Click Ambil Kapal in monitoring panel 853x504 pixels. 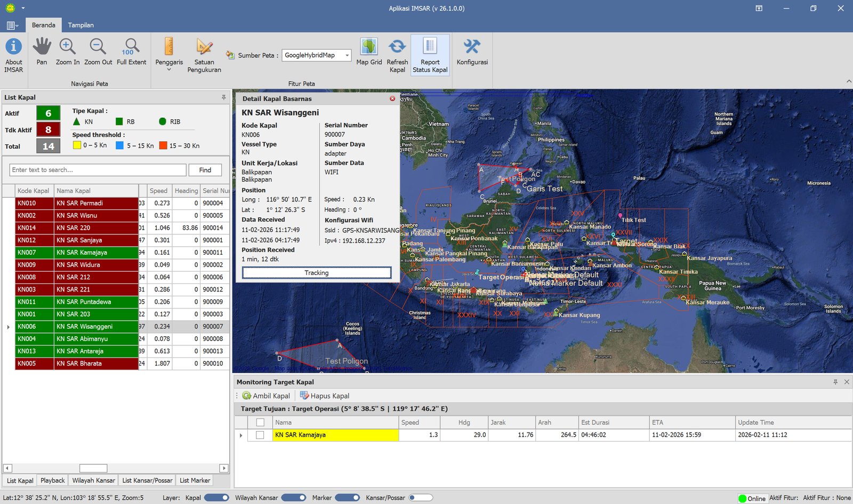266,396
